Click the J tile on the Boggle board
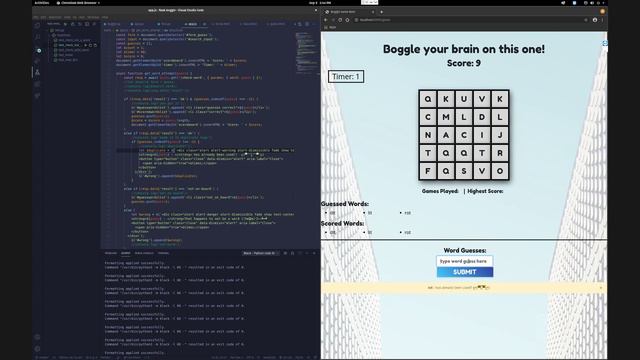The height and width of the screenshot is (360, 640). point(500,135)
